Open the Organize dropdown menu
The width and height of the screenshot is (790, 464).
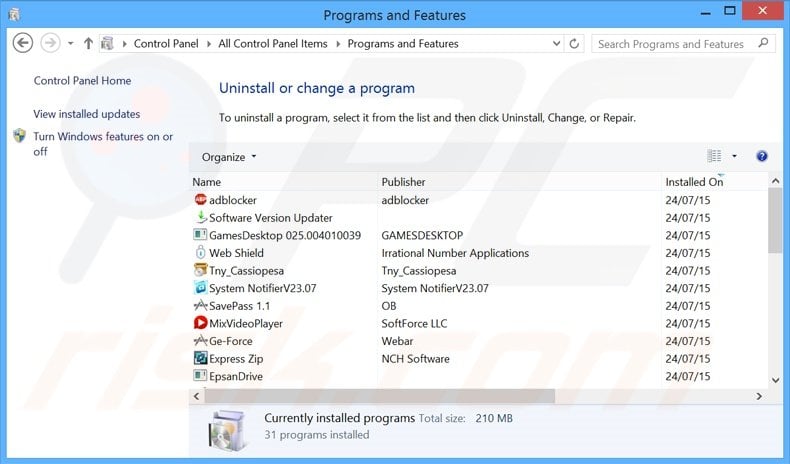pyautogui.click(x=229, y=157)
